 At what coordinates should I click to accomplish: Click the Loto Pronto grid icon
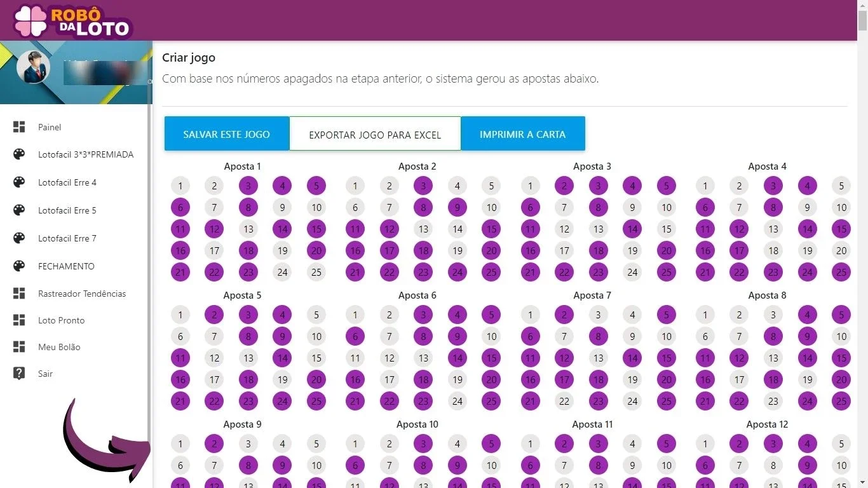(19, 320)
